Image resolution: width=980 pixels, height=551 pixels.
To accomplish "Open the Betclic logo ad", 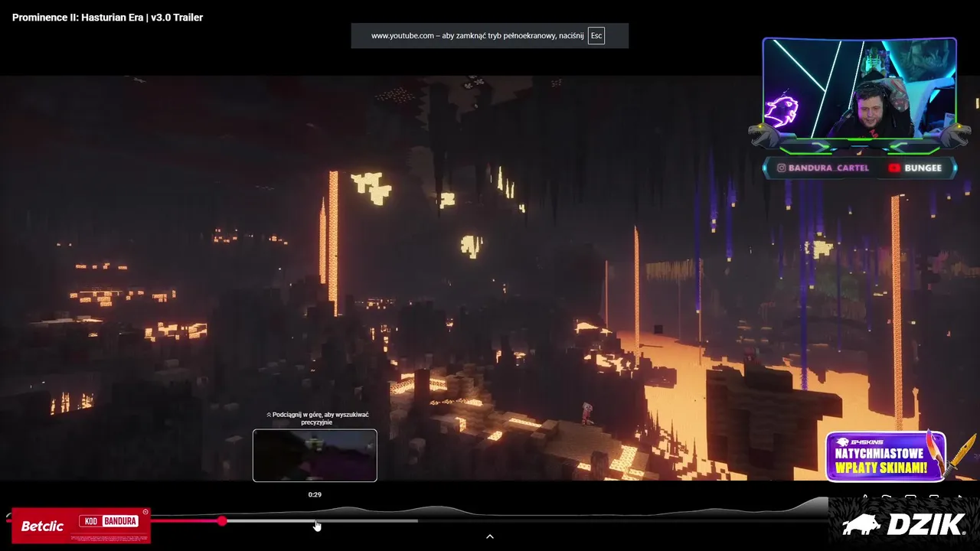I will (x=43, y=526).
